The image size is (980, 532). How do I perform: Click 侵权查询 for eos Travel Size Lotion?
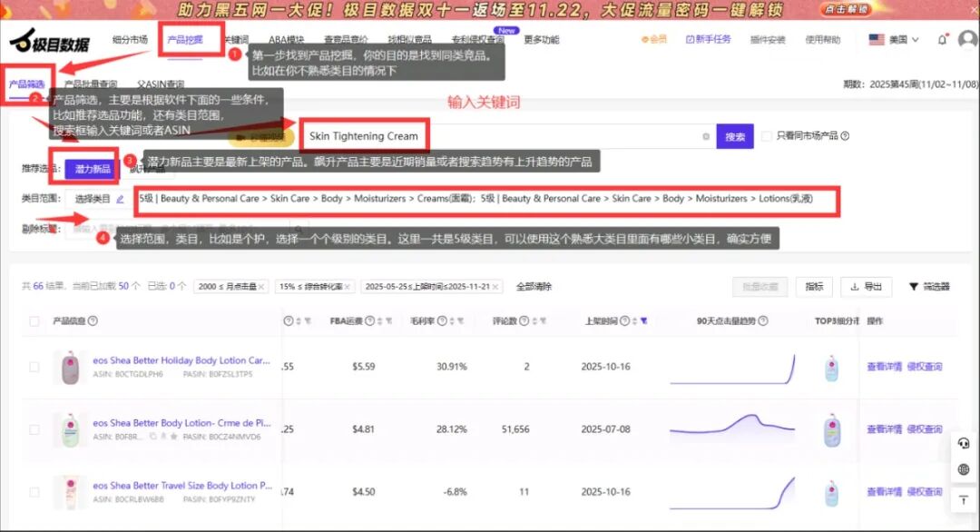point(925,492)
